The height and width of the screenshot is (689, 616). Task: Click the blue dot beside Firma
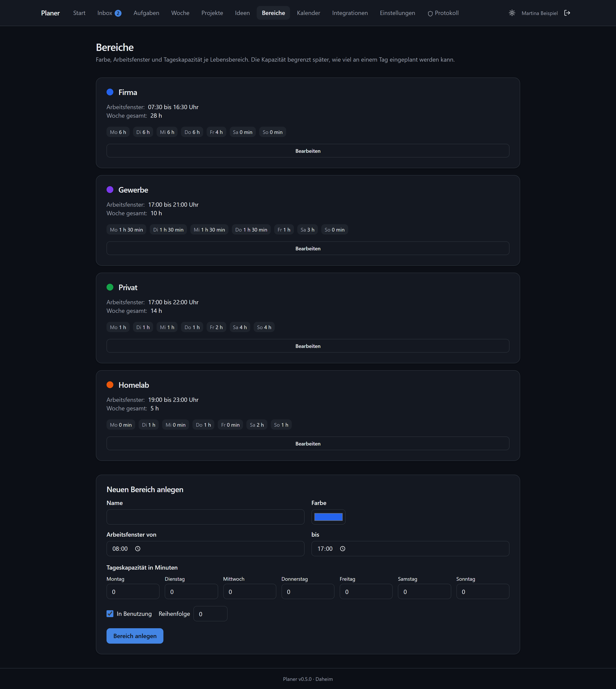(110, 92)
